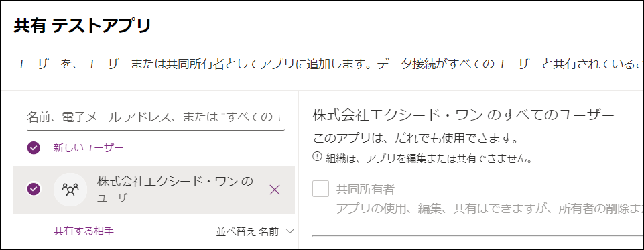This screenshot has width=644, height=250.
Task: Click the people group avatar icon
Action: point(70,190)
